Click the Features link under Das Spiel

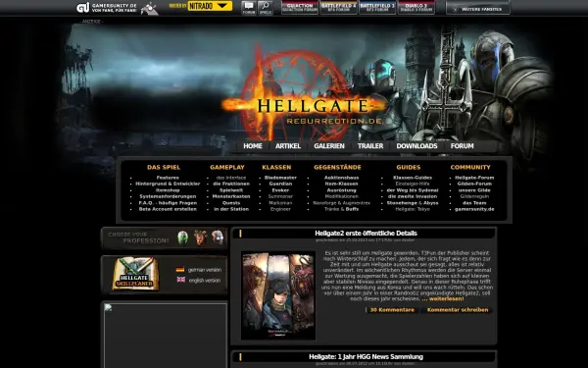[168, 178]
